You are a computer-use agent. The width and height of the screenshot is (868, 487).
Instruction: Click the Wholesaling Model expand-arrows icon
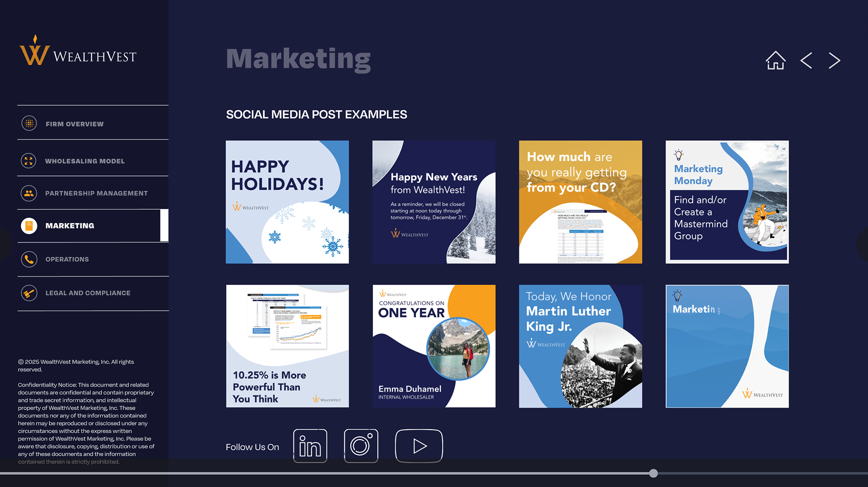tap(28, 161)
